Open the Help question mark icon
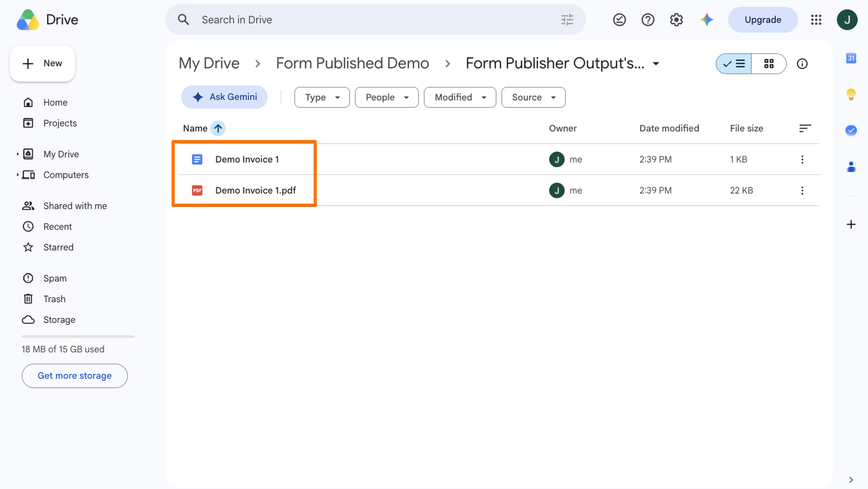Image resolution: width=868 pixels, height=489 pixels. 648,20
